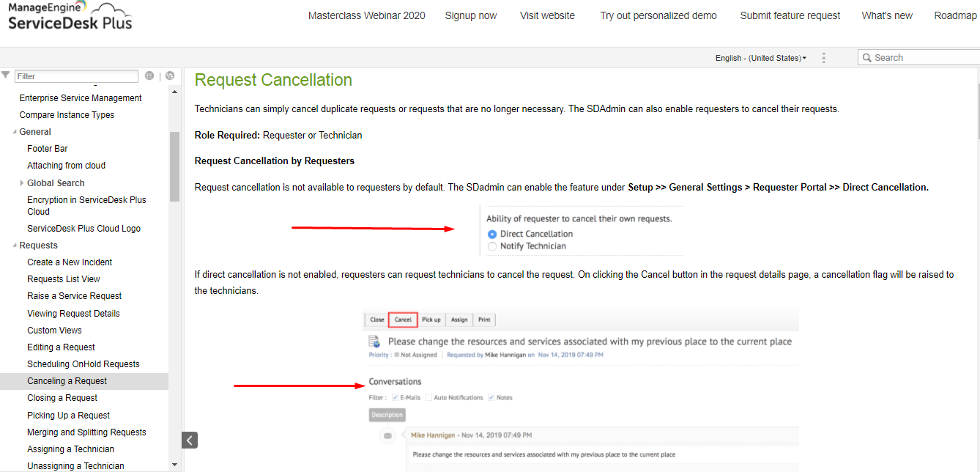
Task: Open the What's new menu item
Action: pos(887,15)
